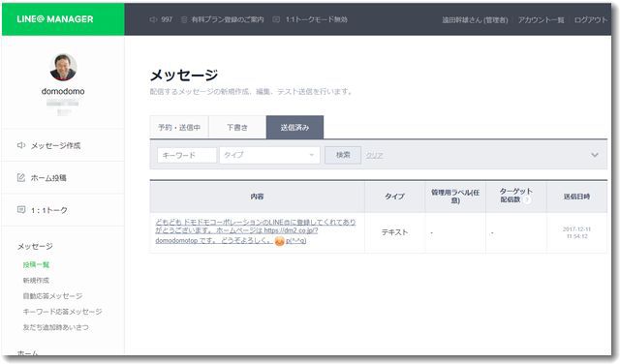Click the megaphone icon for メッセージ作成
Screen dimensions: 620x364
pos(21,145)
